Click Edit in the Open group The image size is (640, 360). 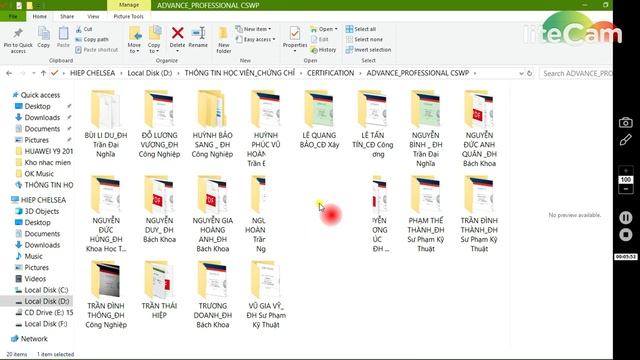320,40
